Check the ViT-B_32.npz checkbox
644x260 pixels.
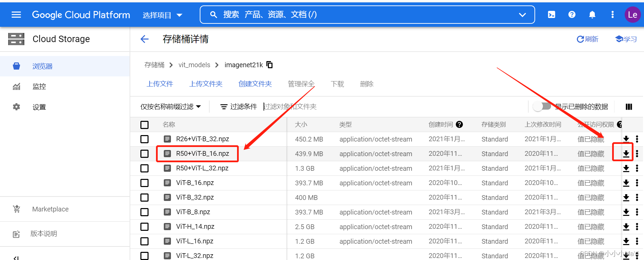coord(144,198)
